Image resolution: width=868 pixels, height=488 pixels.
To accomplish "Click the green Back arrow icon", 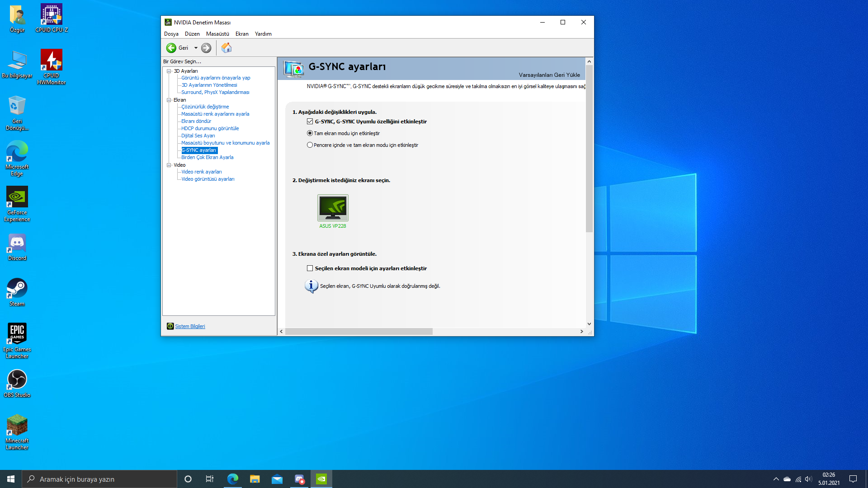I will pos(171,48).
